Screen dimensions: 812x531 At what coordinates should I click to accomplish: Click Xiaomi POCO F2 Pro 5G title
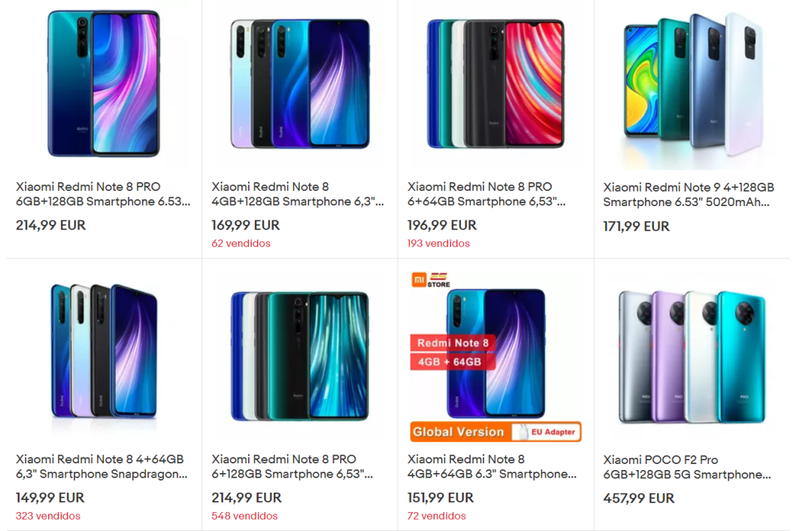686,467
